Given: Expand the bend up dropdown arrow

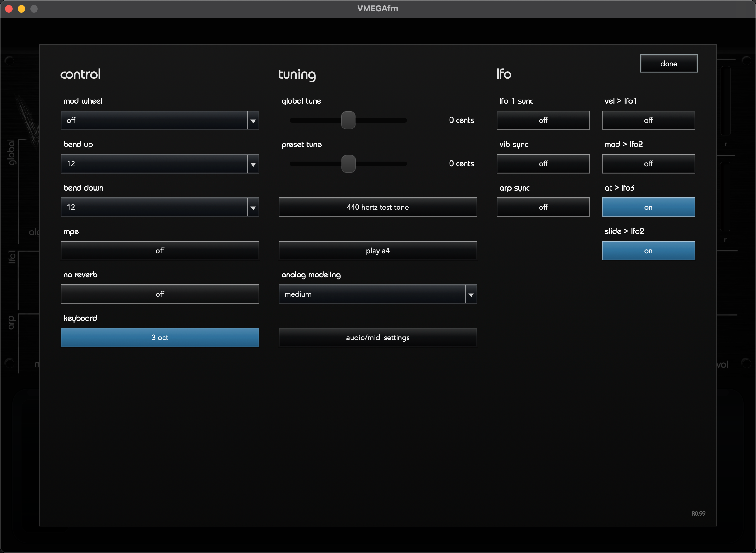Looking at the screenshot, I should [x=253, y=164].
